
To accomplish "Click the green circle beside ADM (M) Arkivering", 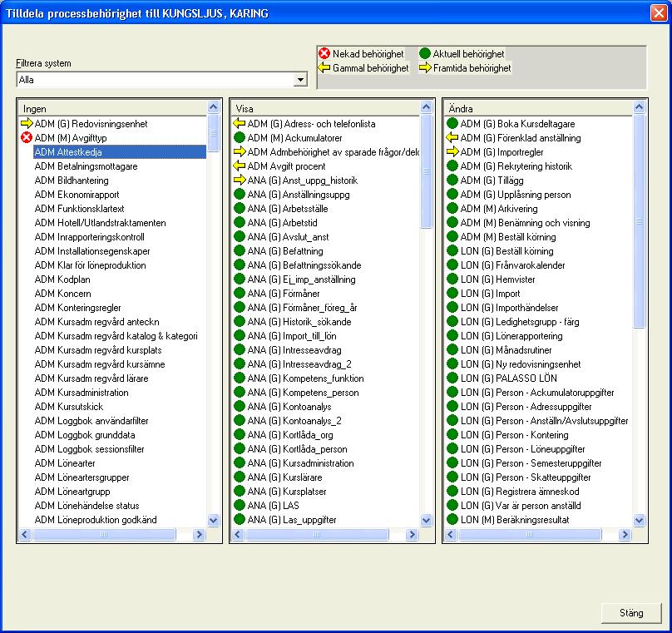I will [x=452, y=208].
